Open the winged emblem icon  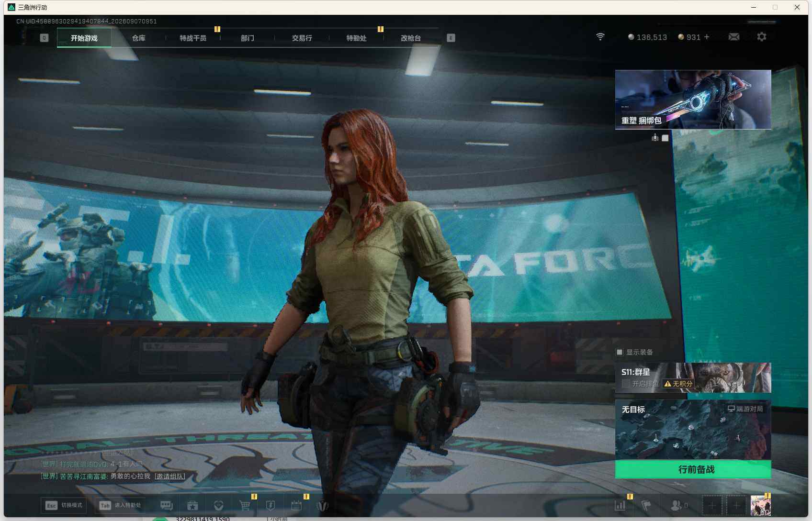(323, 505)
